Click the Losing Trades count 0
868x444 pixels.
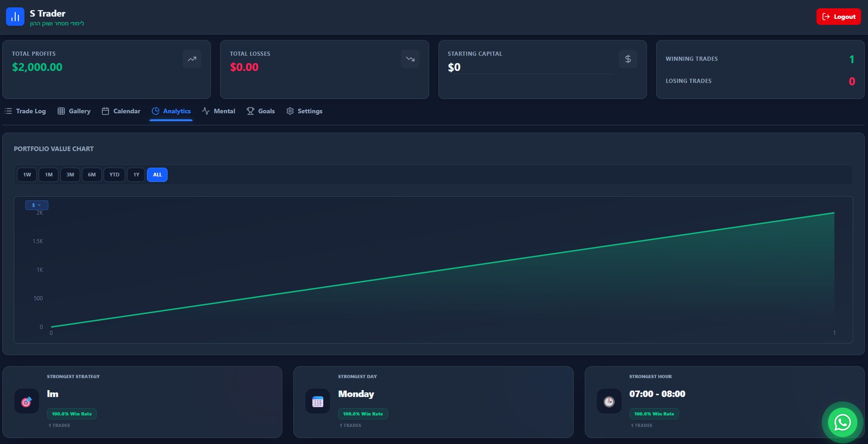pos(852,81)
